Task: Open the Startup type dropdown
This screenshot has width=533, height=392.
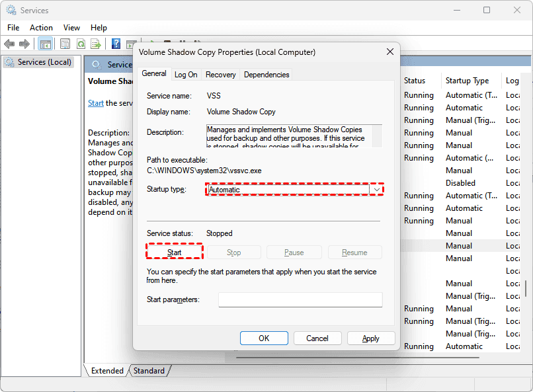Action: [294, 190]
